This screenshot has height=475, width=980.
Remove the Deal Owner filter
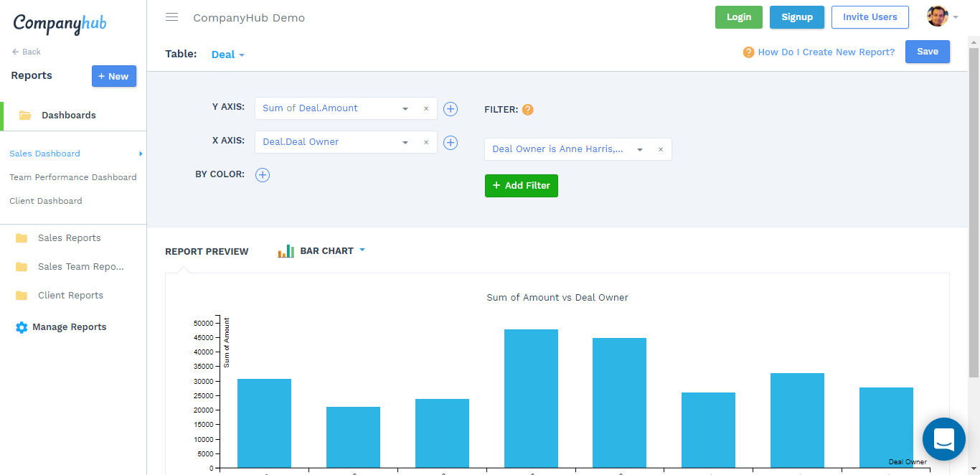pos(661,150)
